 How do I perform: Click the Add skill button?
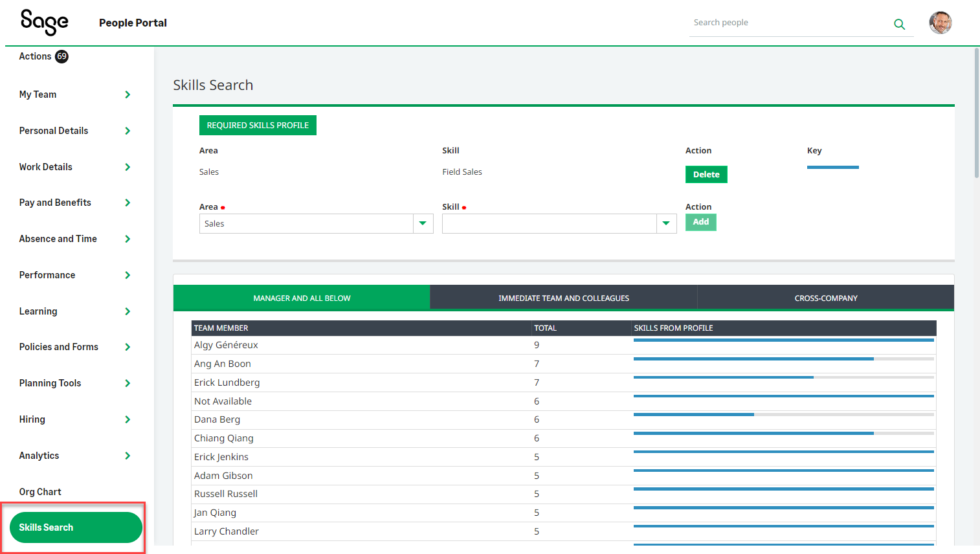700,222
